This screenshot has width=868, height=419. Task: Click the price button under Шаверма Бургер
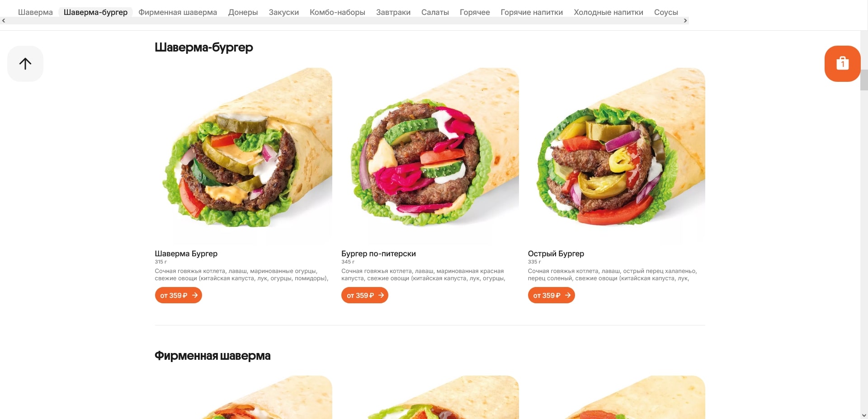tap(178, 295)
